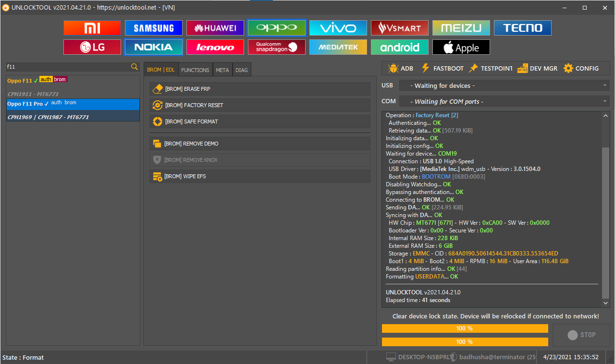Click the Storage : EMMC CID line
The image size is (615, 364).
(x=473, y=254)
